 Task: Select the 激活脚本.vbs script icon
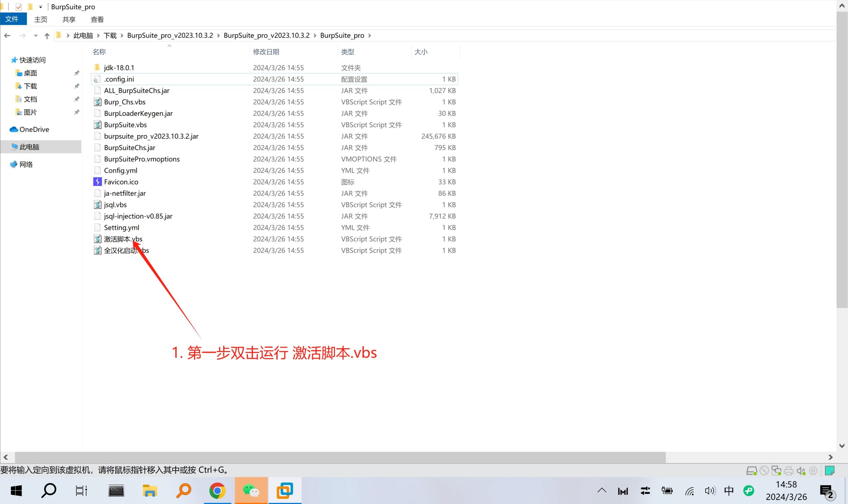tap(97, 239)
